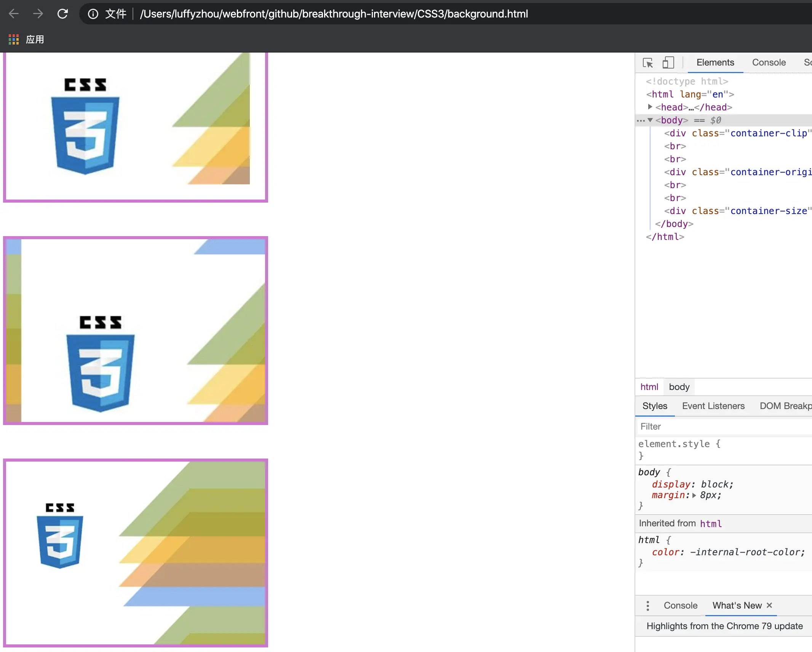Close the What's New drawer tab
The width and height of the screenshot is (812, 652).
[769, 605]
